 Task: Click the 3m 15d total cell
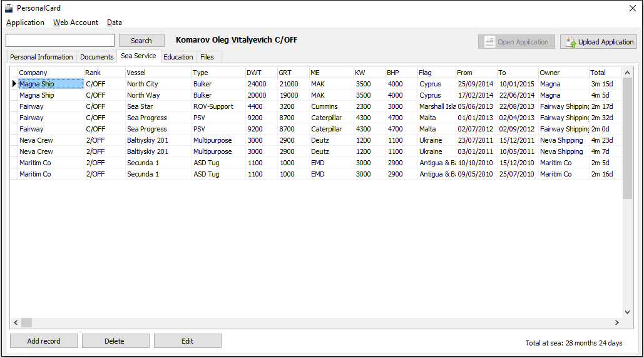point(605,84)
